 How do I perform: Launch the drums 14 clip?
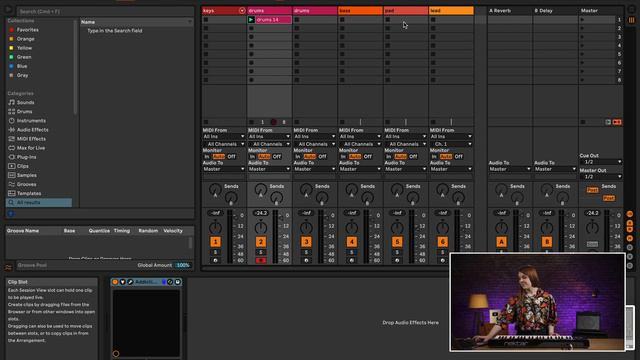pos(251,20)
